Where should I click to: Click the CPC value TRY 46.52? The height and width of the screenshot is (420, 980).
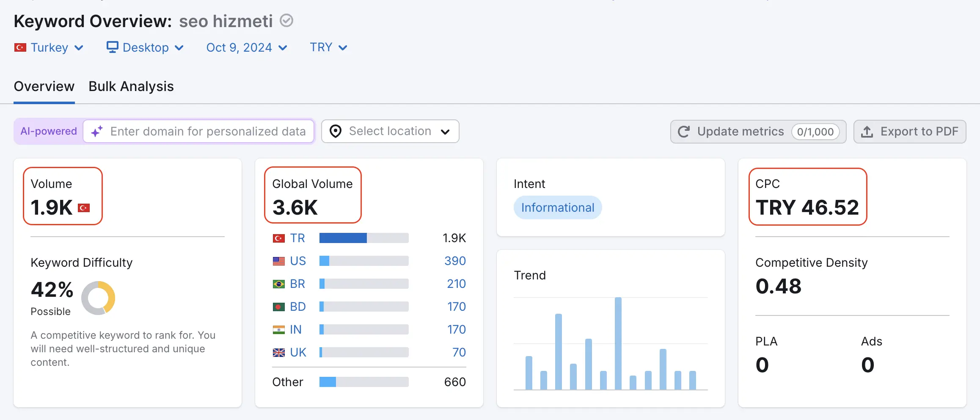(x=807, y=207)
